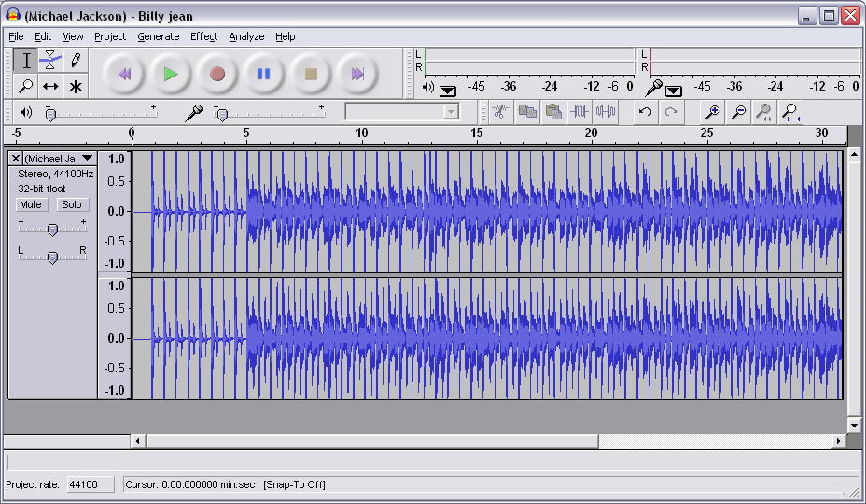Image resolution: width=866 pixels, height=504 pixels.
Task: Solo the Michael Jackson track
Action: click(x=72, y=204)
